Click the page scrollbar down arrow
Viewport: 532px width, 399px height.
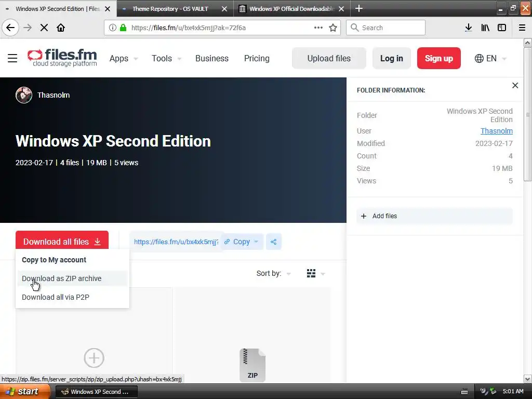[x=528, y=379]
